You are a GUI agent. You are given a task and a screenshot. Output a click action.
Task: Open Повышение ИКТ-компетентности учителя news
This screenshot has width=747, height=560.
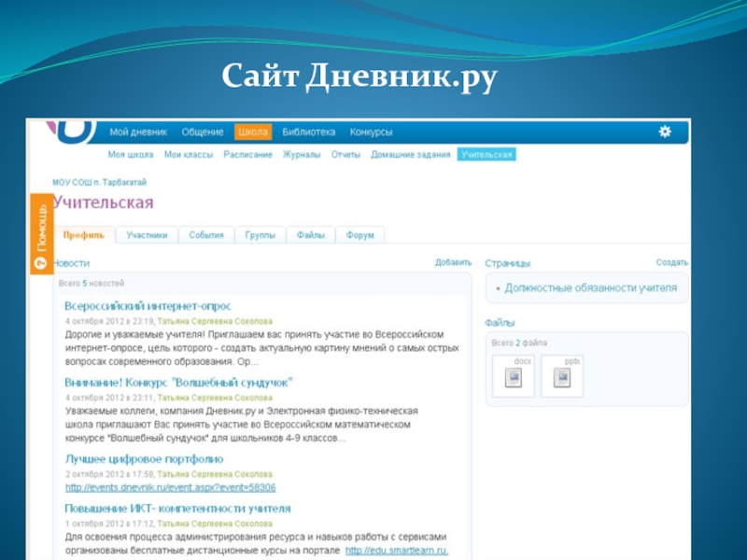[x=177, y=508]
